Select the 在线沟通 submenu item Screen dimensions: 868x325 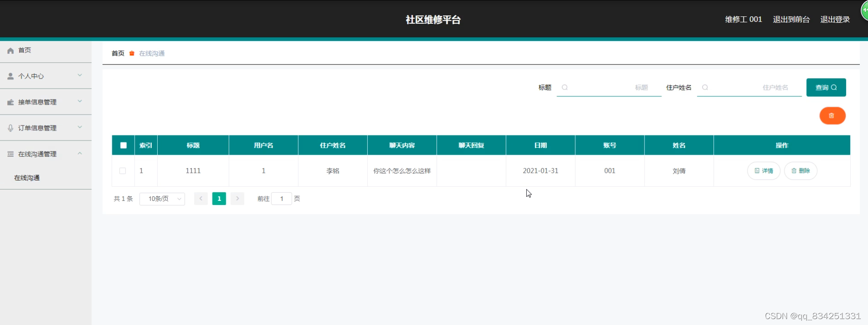(45, 178)
